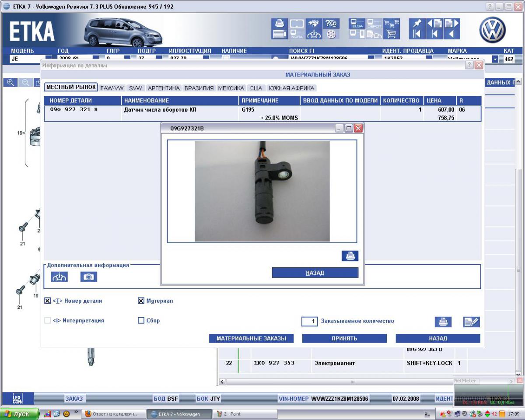The width and height of the screenshot is (525, 420).
Task: Click the sensor part photo in the popup
Action: click(262, 191)
